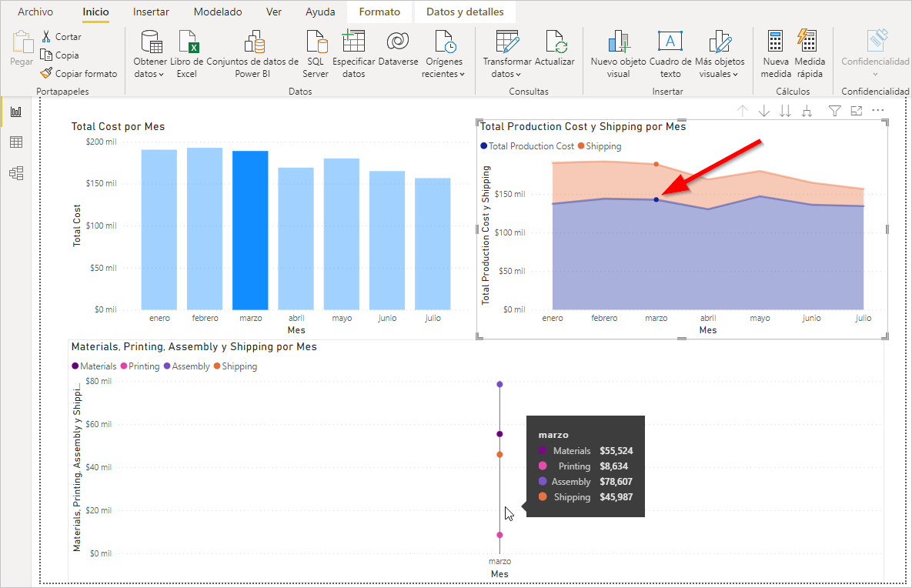Image resolution: width=912 pixels, height=588 pixels.
Task: Click the Actualizar refresh button
Action: [554, 48]
